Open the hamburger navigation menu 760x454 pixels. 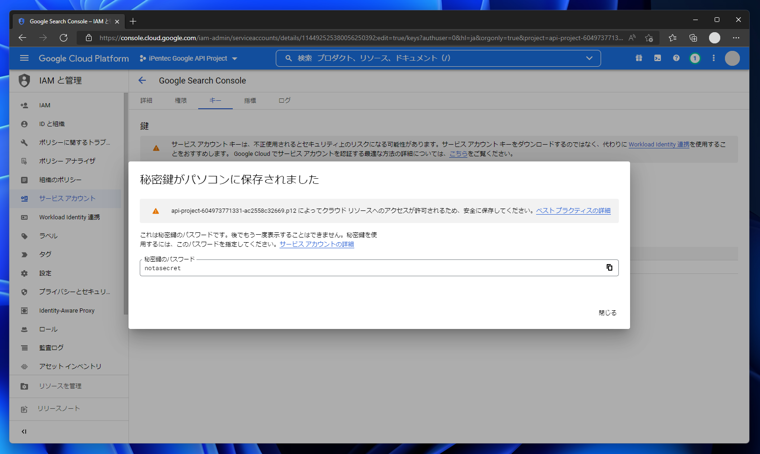click(x=24, y=58)
